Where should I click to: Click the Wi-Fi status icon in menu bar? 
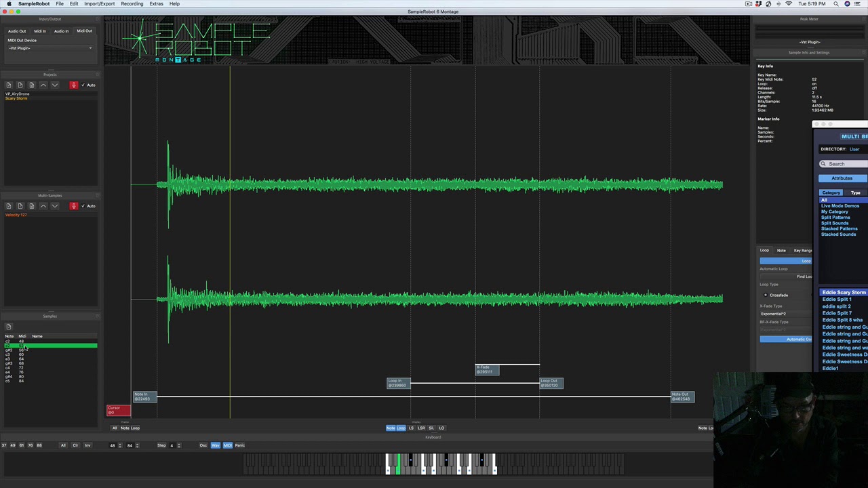point(788,3)
